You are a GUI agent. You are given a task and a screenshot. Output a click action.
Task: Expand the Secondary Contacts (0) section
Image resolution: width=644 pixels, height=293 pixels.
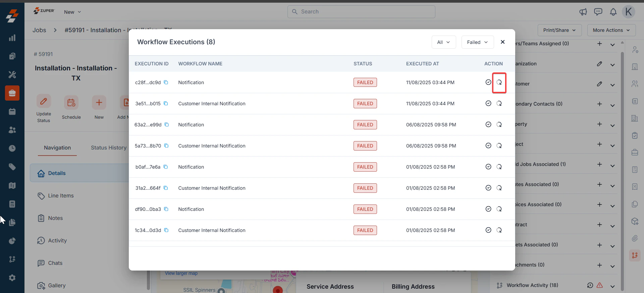pos(612,105)
